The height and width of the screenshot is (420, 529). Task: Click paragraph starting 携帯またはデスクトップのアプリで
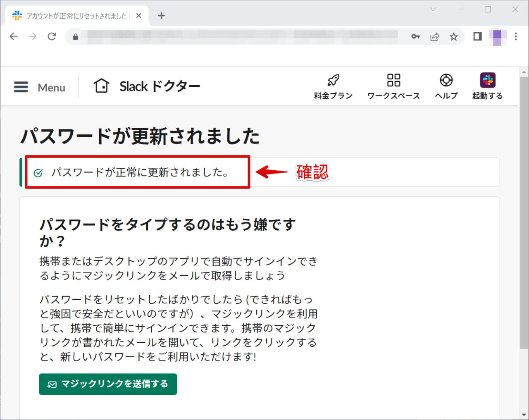coord(179,268)
